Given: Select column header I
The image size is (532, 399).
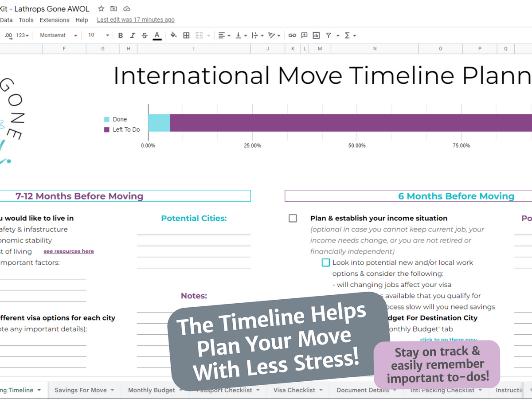Looking at the screenshot, I should 194,49.
